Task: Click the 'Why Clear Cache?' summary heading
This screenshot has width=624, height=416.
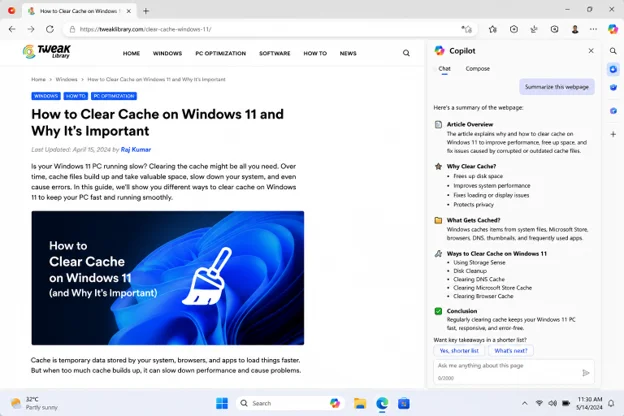Action: coord(471,166)
